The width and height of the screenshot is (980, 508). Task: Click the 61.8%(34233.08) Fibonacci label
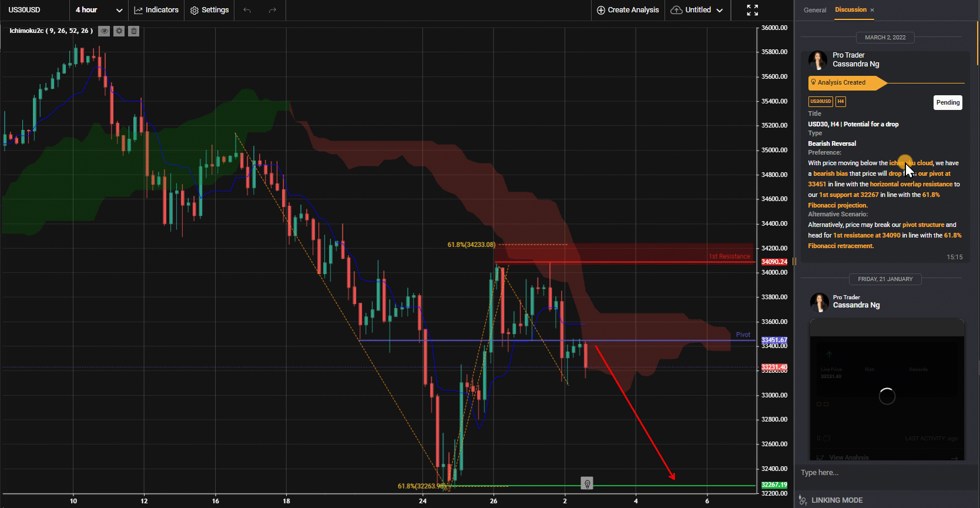point(471,245)
